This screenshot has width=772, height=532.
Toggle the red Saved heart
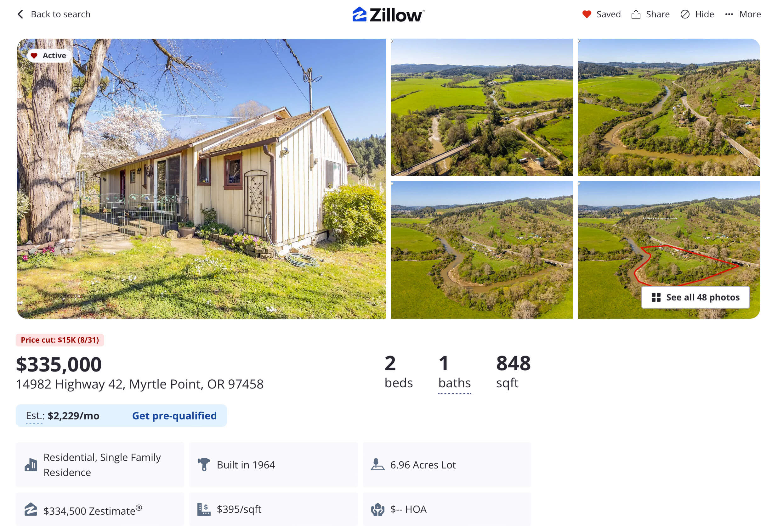click(587, 14)
